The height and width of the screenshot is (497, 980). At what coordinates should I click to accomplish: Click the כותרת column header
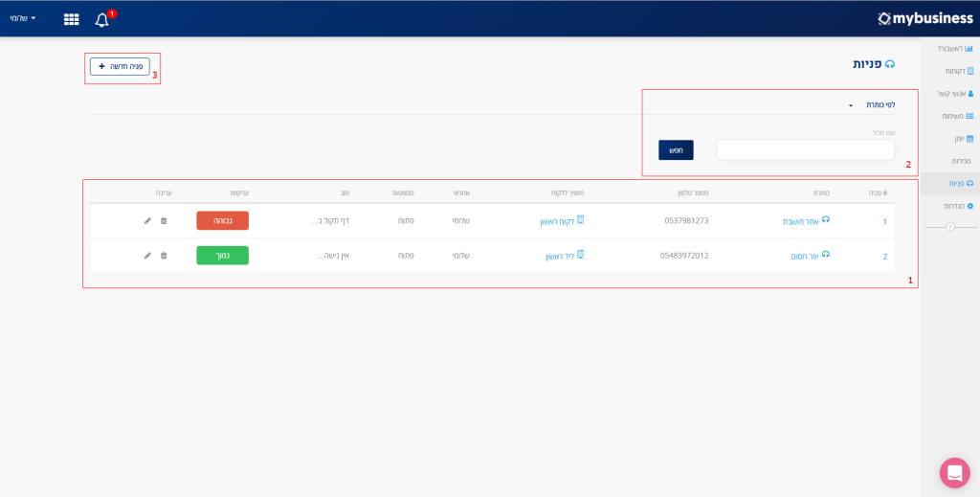coord(821,193)
